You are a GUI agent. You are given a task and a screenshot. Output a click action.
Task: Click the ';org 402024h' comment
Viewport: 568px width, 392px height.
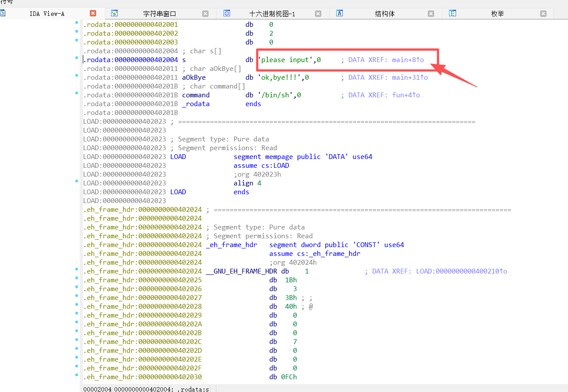pos(293,263)
